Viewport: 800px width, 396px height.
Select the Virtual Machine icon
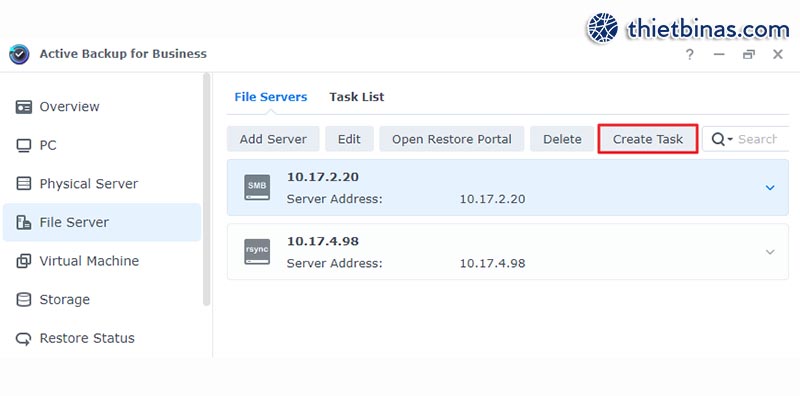tap(23, 261)
